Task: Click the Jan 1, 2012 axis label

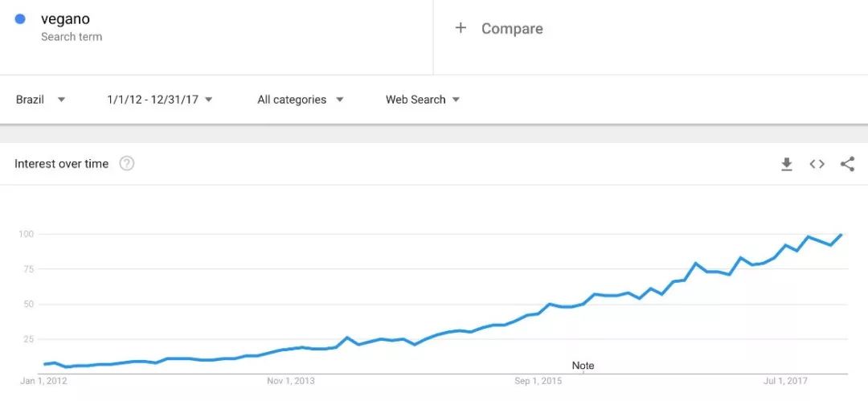Action: click(43, 381)
